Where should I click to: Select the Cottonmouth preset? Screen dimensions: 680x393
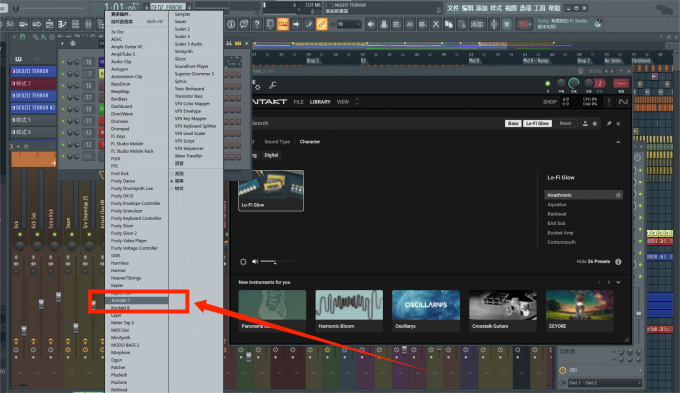[x=562, y=242]
